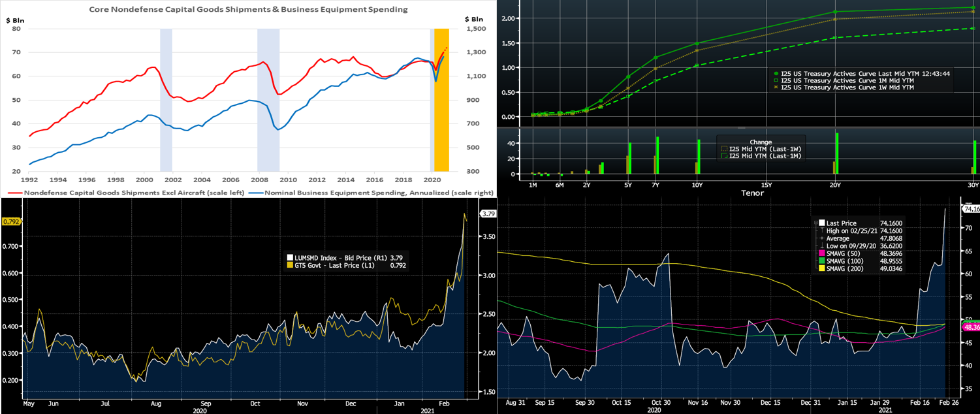Image resolution: width=980 pixels, height=414 pixels.
Task: Click the white Last Price legend swatch
Action: 822,223
